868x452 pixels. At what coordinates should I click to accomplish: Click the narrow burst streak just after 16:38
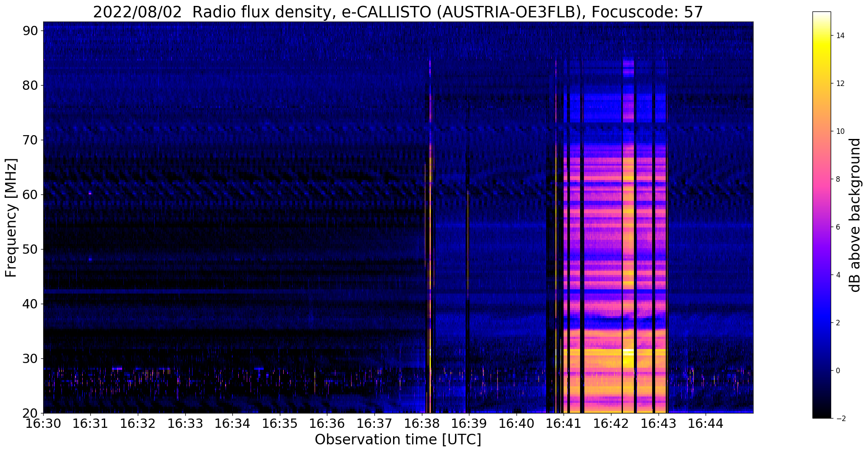430,237
